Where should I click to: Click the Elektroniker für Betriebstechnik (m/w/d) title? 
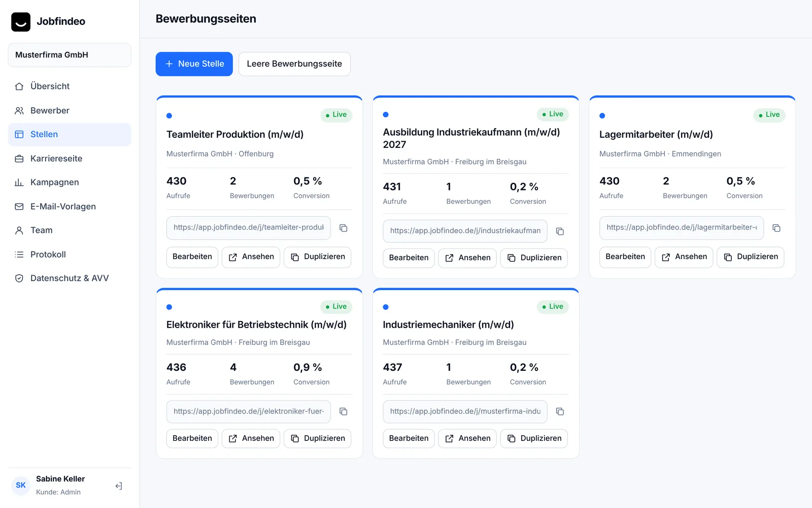256,325
